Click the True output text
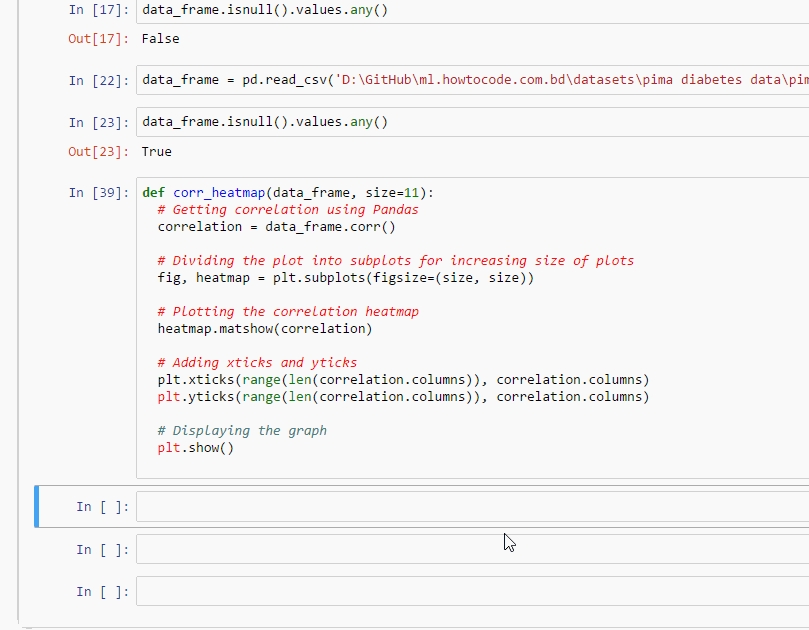Image resolution: width=809 pixels, height=630 pixels. pyautogui.click(x=157, y=152)
